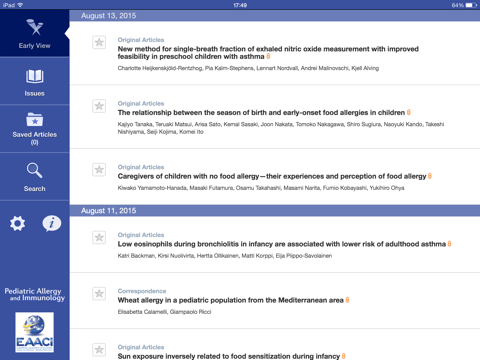This screenshot has width=480, height=360.
Task: Tap open-access lock icon on Low eosinophils article
Action: click(x=449, y=244)
